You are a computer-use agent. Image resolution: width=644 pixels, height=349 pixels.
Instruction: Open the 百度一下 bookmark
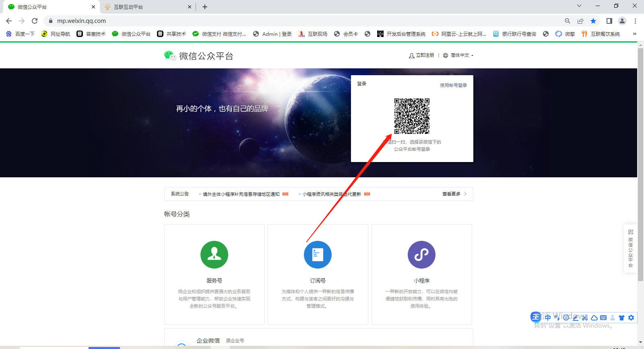[21, 34]
